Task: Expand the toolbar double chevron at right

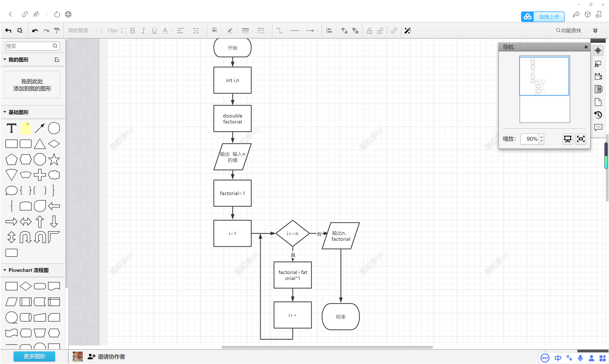Action: [595, 30]
